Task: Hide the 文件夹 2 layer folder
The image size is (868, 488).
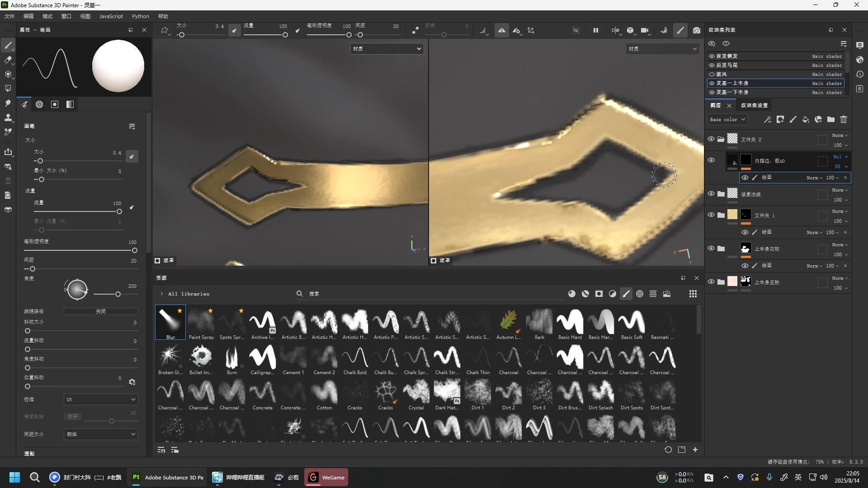Action: coord(711,139)
